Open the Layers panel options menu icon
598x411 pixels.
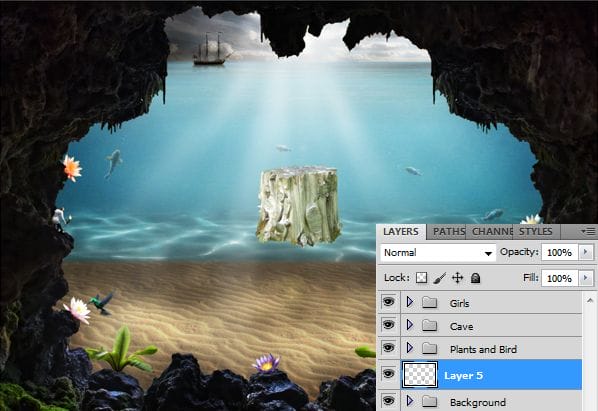click(588, 231)
